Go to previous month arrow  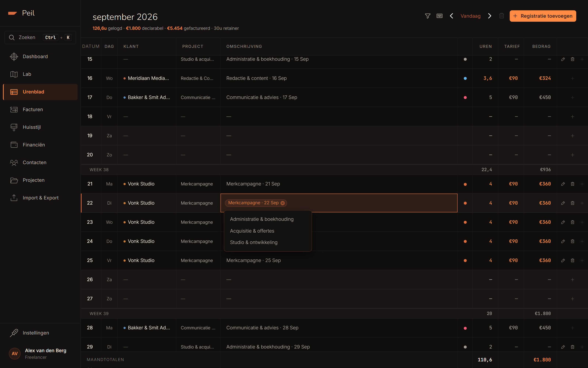point(451,16)
